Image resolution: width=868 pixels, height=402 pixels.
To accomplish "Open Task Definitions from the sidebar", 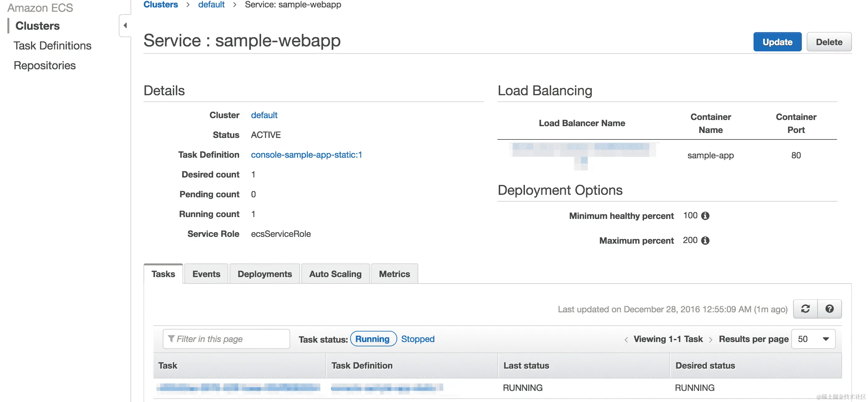I will click(53, 45).
